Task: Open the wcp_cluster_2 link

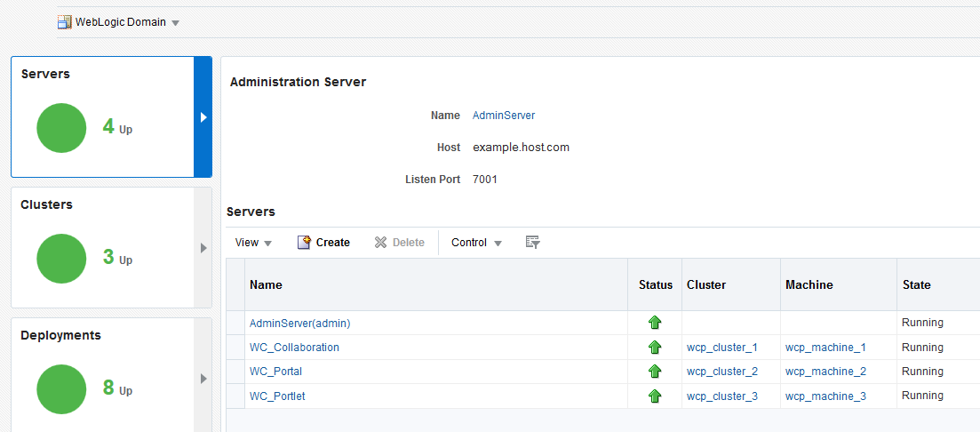Action: coord(721,372)
